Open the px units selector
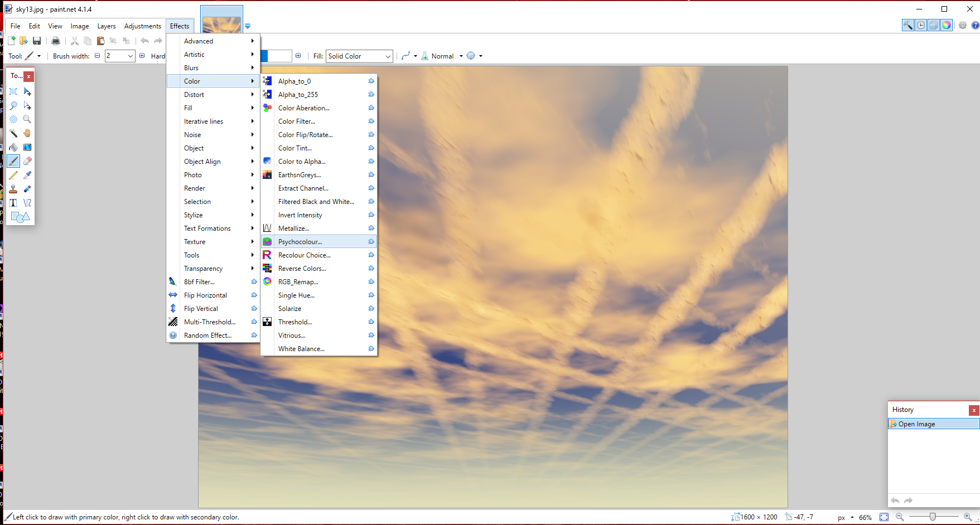This screenshot has width=980, height=525. tap(846, 517)
